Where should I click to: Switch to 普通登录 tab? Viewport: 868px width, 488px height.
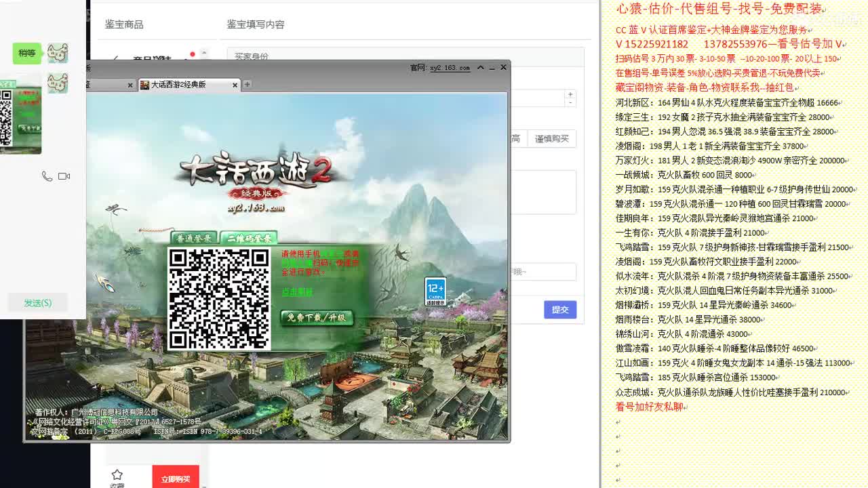(193, 239)
